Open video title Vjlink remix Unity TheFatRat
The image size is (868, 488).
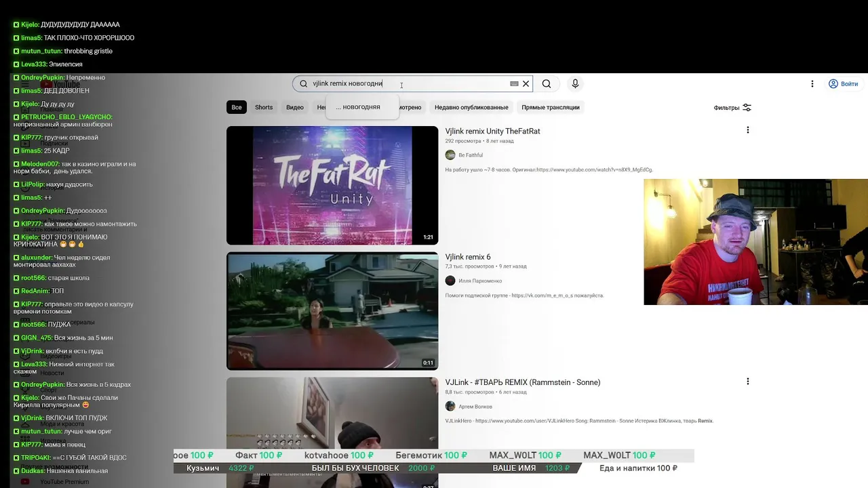click(x=493, y=131)
